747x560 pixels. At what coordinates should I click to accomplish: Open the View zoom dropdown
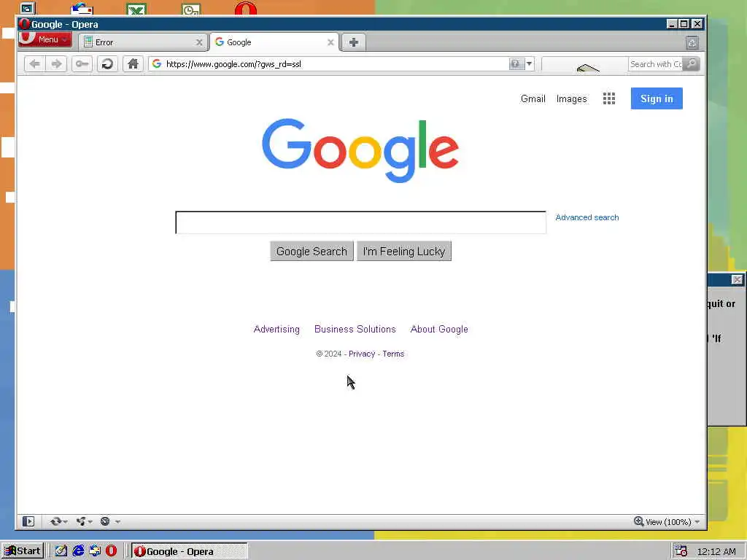tap(672, 522)
